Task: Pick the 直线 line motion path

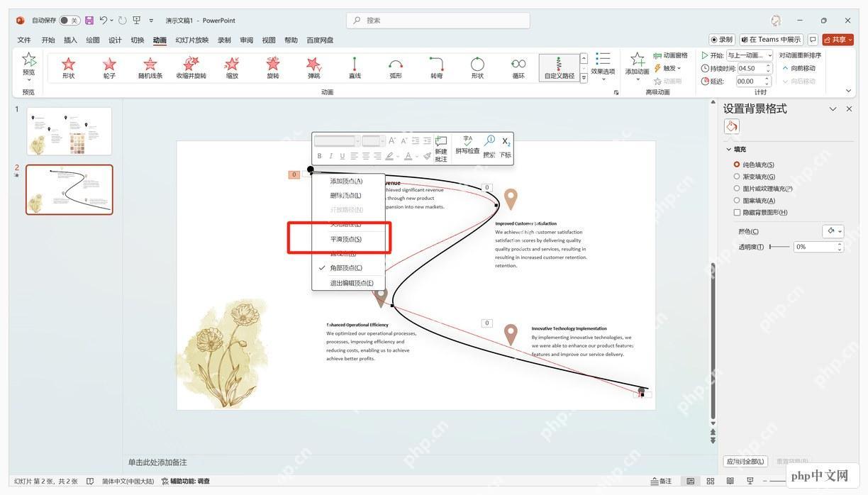Action: [x=355, y=68]
